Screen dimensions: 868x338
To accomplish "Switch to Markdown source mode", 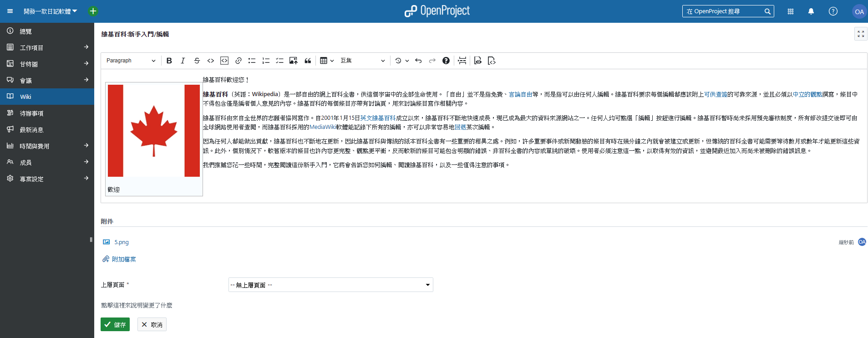I will [492, 61].
